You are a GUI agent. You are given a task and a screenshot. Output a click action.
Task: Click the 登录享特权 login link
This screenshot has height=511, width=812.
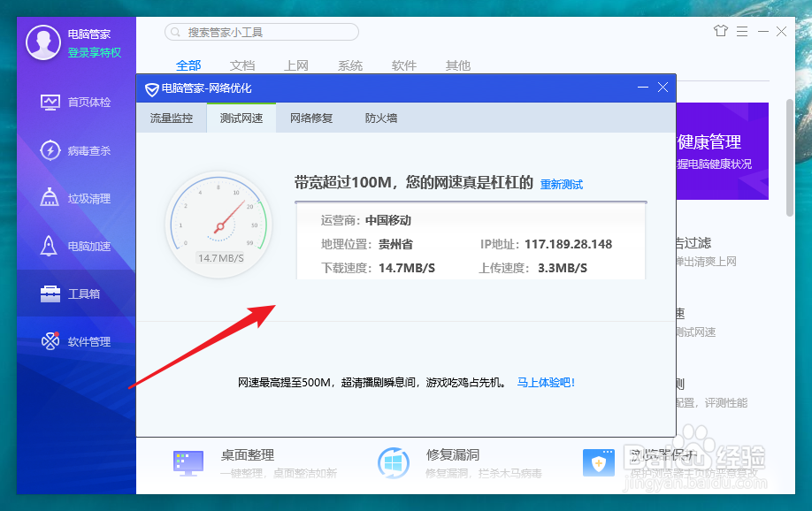point(95,52)
